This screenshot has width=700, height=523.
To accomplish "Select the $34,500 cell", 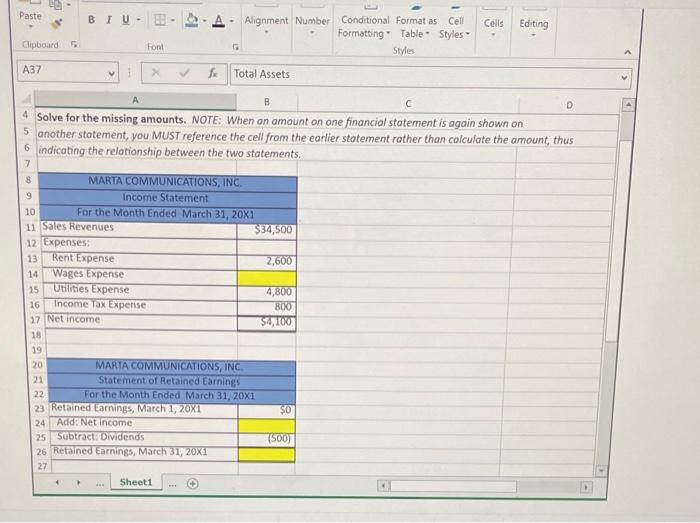I will click(x=267, y=230).
